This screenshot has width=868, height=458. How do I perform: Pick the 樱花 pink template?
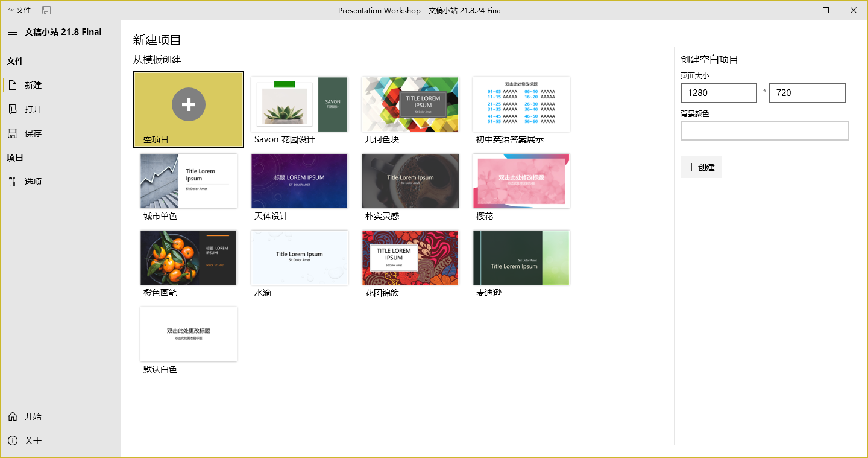(x=521, y=181)
